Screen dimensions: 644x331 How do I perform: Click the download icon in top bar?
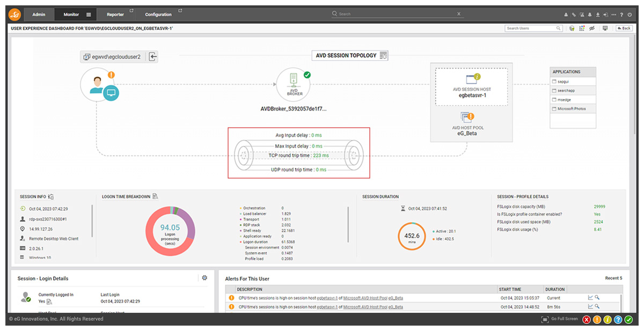[598, 14]
